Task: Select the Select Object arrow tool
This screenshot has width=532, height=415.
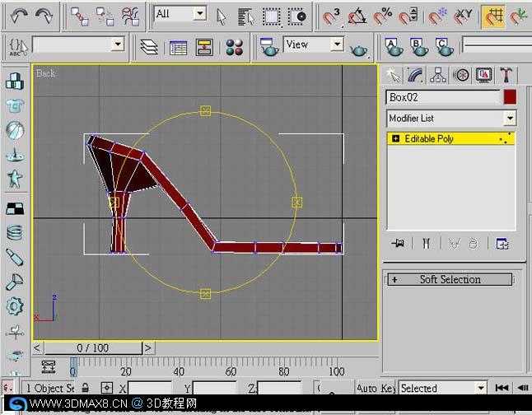Action: click(221, 16)
